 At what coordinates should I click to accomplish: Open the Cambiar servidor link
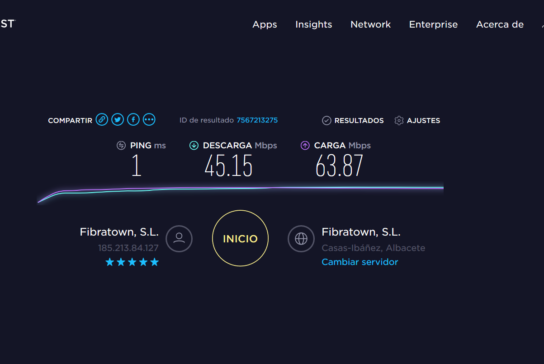(x=360, y=262)
